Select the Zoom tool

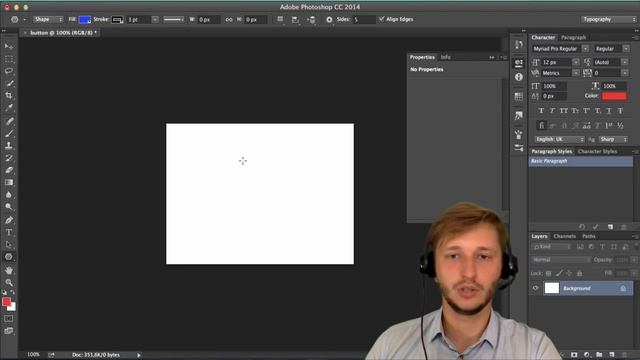[9, 282]
